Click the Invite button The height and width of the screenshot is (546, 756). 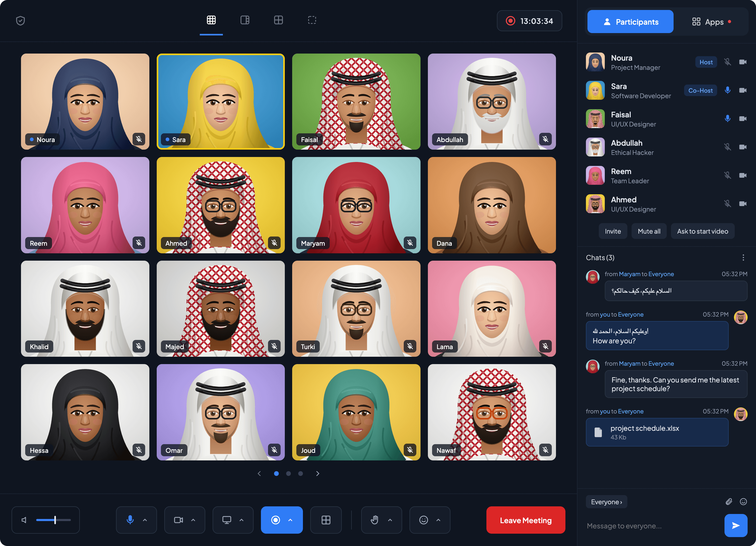[x=613, y=231]
